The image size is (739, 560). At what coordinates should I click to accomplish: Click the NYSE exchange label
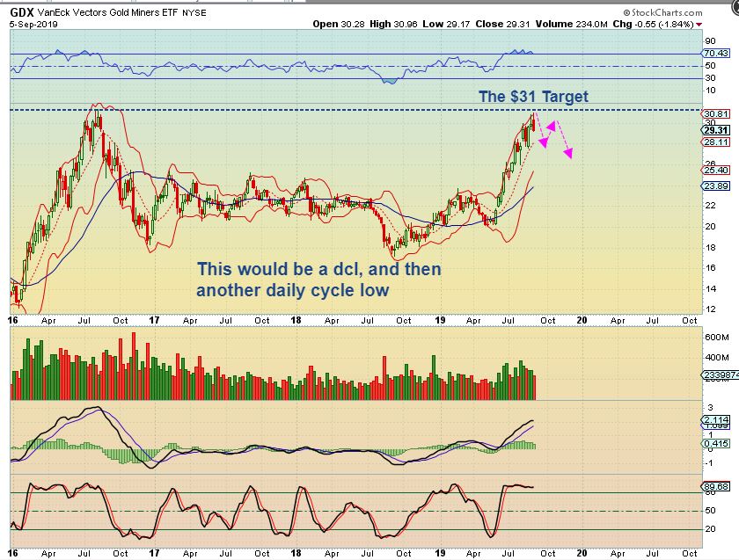click(194, 13)
